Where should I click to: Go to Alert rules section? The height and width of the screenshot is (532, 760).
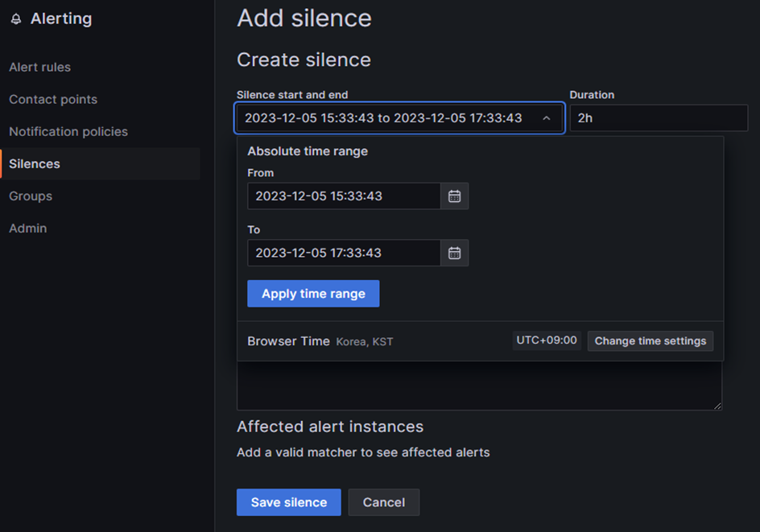[x=39, y=67]
